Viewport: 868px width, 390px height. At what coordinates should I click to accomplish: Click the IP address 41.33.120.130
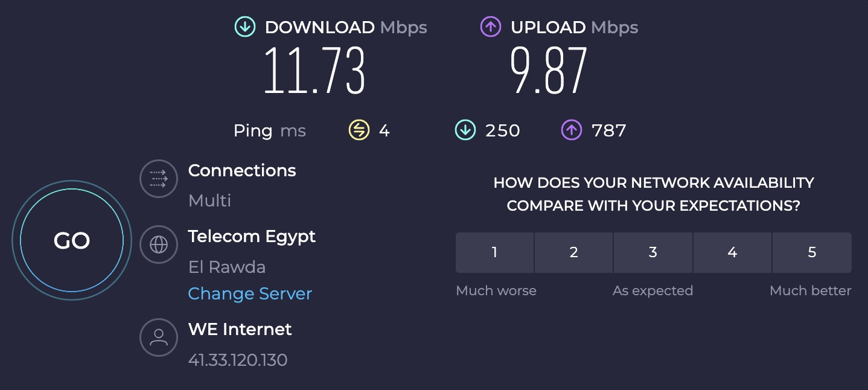[x=238, y=360]
